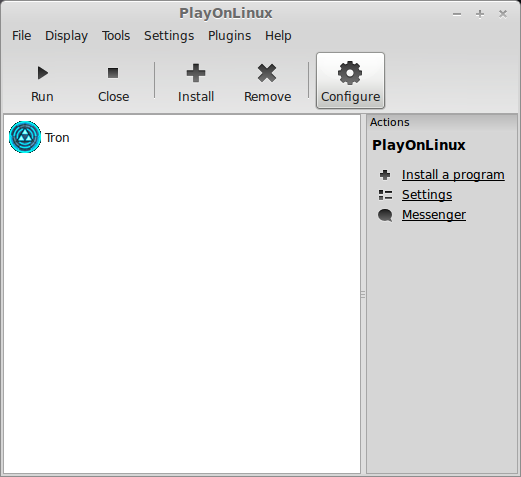Open the Tools menu

[x=116, y=36]
